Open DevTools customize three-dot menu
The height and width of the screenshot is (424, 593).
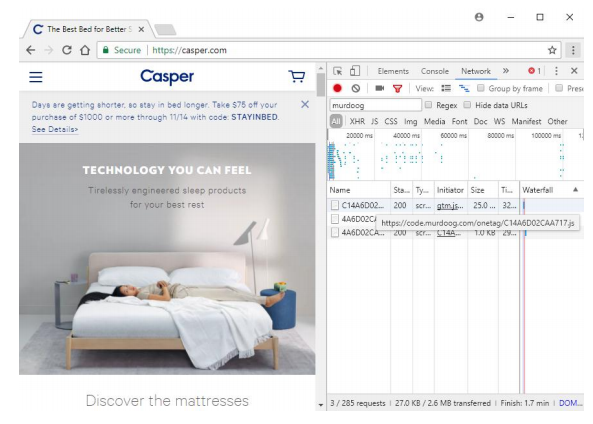coord(556,71)
